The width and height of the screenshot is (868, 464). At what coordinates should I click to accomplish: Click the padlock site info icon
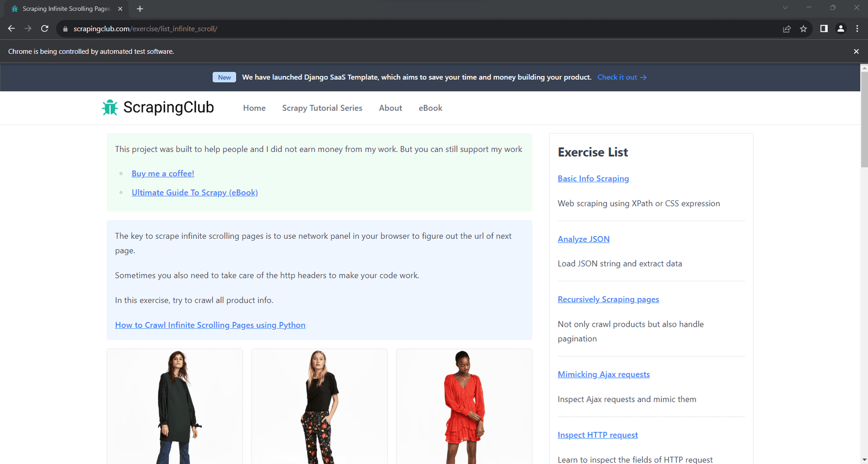pyautogui.click(x=65, y=29)
